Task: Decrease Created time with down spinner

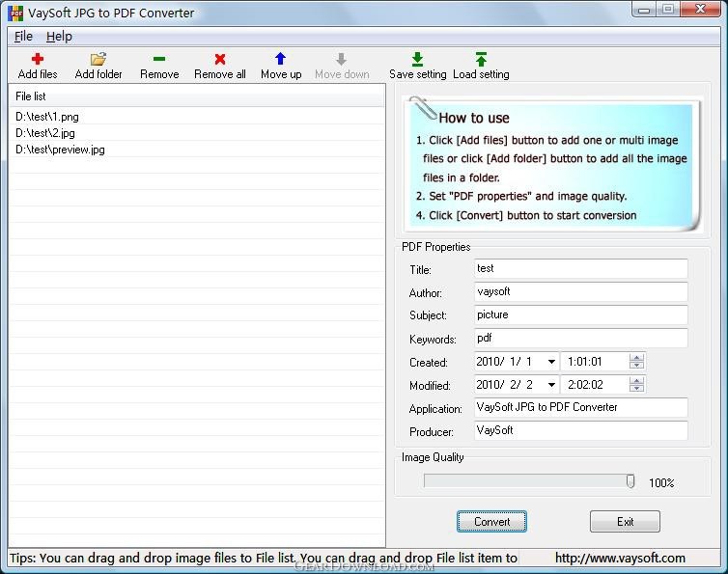Action: (x=636, y=366)
